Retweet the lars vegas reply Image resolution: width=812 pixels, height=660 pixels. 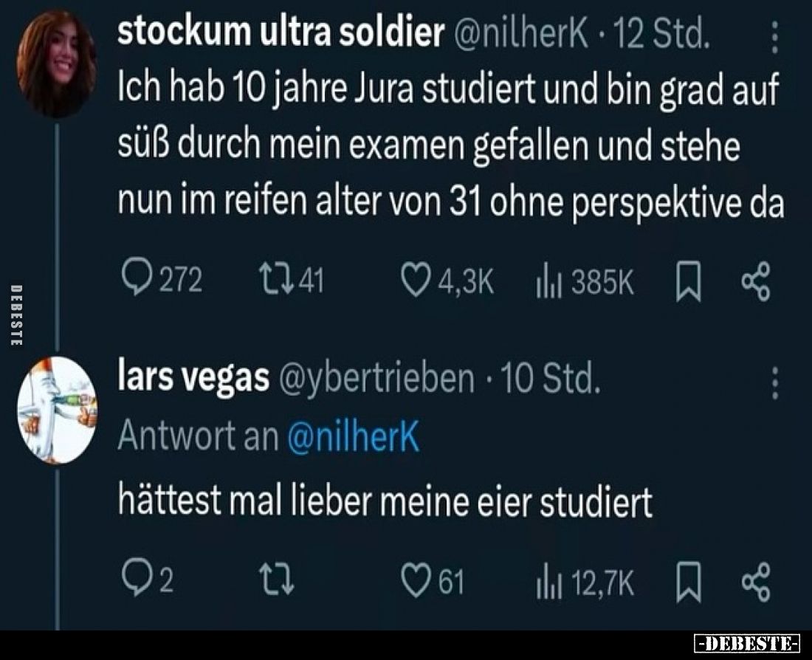(277, 580)
